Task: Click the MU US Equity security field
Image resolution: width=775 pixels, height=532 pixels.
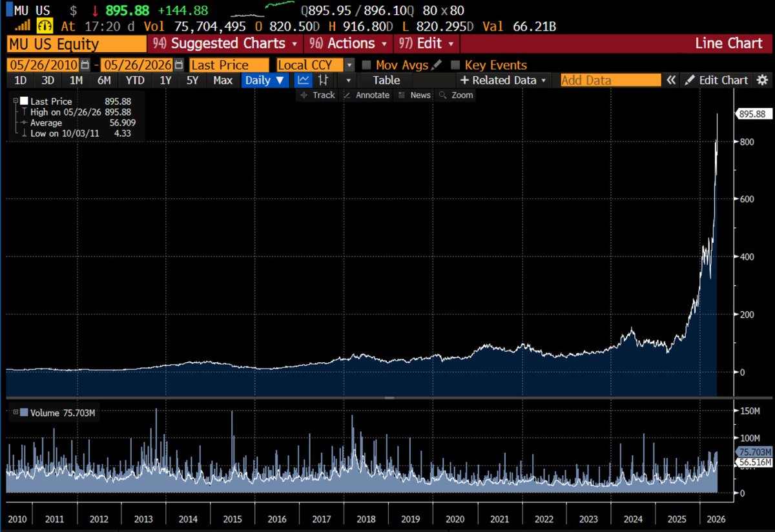Action: (76, 44)
